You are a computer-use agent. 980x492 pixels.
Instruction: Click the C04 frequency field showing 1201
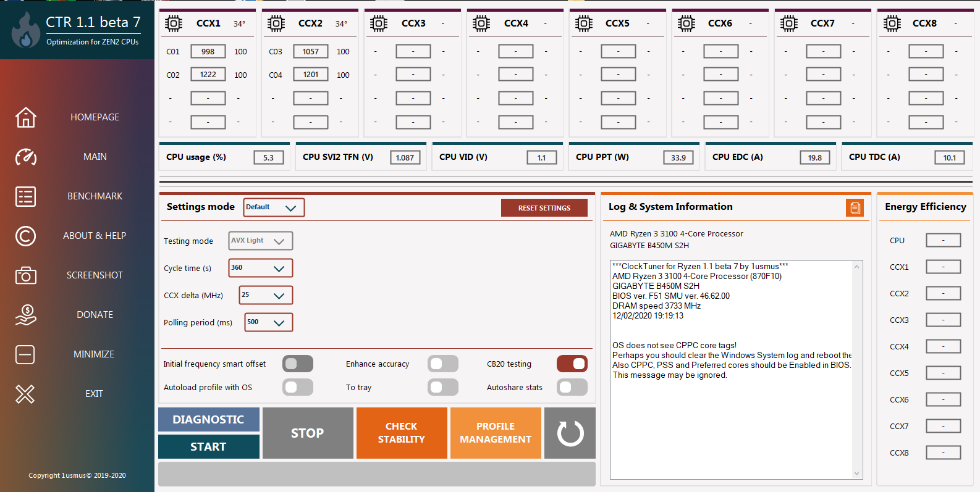click(x=311, y=75)
